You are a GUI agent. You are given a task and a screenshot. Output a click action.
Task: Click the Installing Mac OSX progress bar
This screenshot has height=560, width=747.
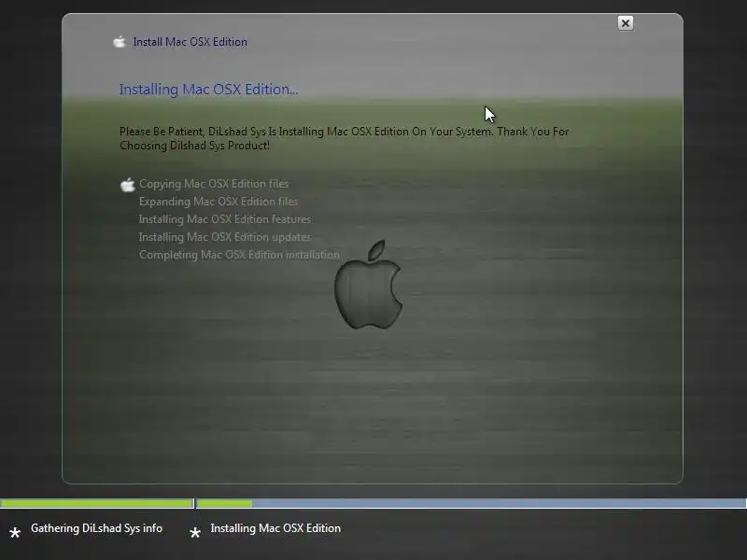(472, 503)
